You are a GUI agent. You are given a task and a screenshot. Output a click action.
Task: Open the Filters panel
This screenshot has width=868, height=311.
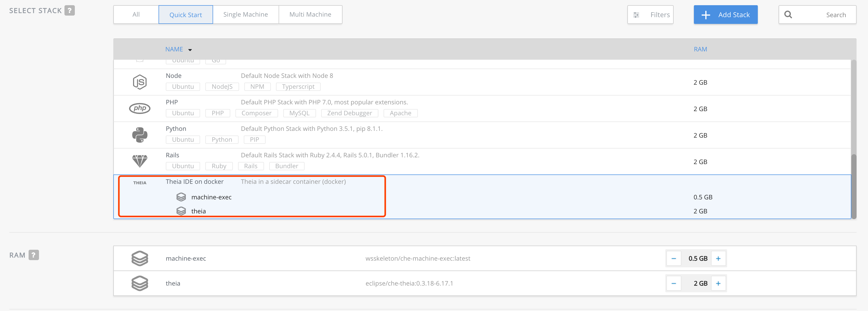click(x=650, y=15)
